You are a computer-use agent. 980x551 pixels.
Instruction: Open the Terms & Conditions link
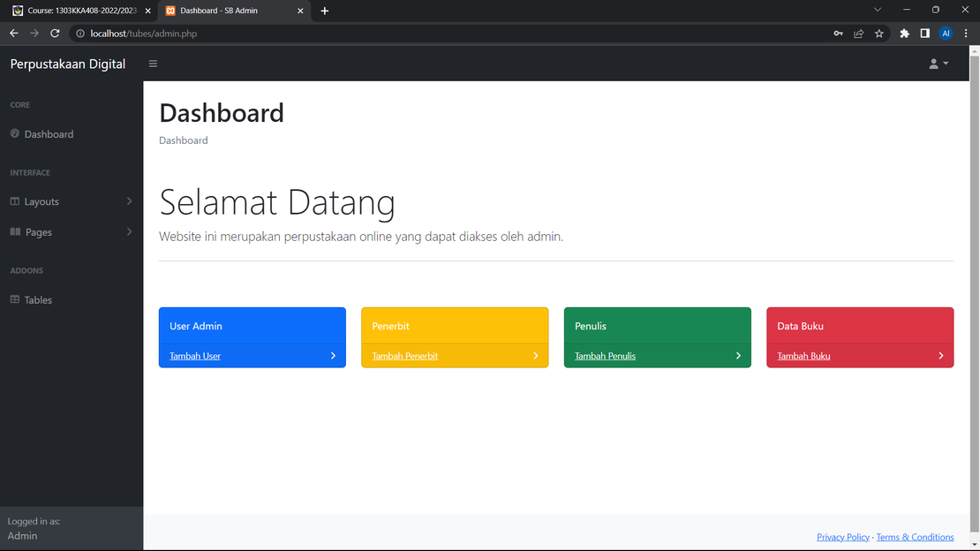coord(915,537)
